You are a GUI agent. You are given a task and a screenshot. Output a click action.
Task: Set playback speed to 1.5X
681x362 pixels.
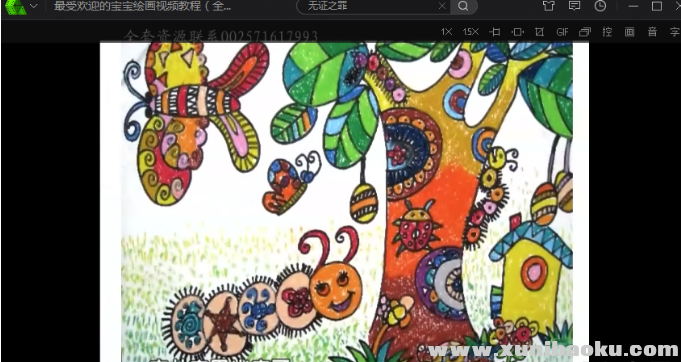(471, 32)
